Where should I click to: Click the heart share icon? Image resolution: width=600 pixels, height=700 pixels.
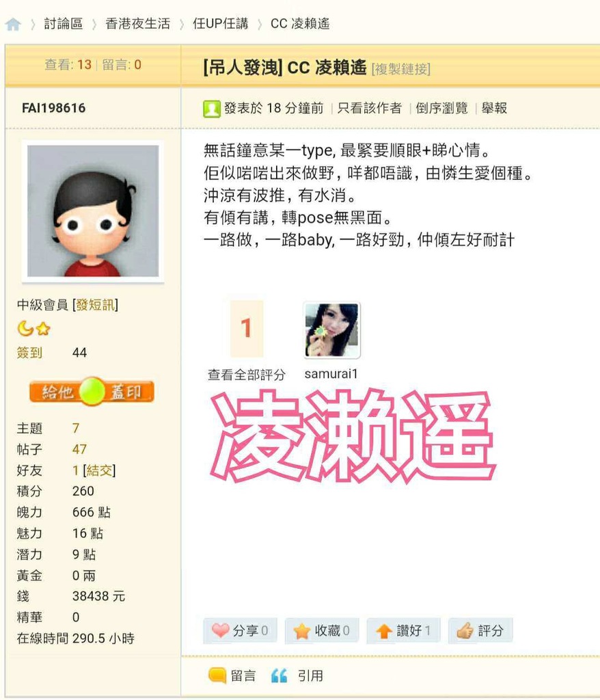click(x=220, y=630)
